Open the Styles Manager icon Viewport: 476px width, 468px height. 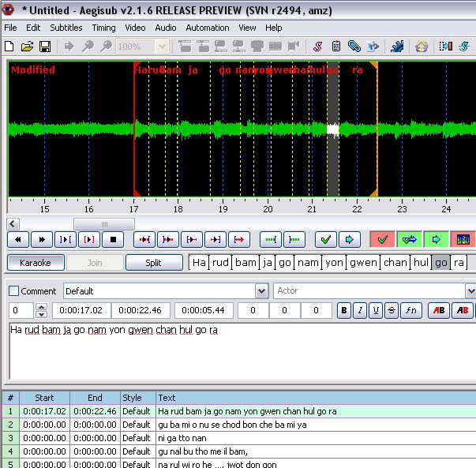click(318, 47)
